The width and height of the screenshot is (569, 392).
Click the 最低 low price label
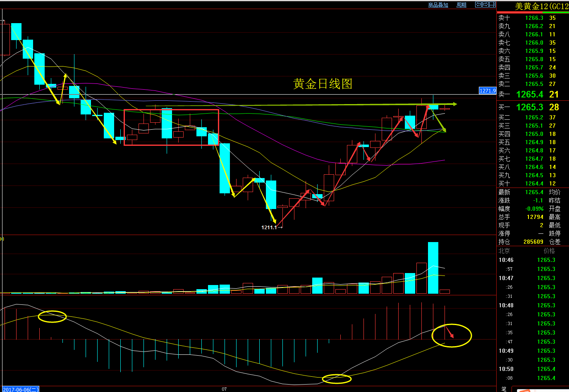(x=555, y=225)
